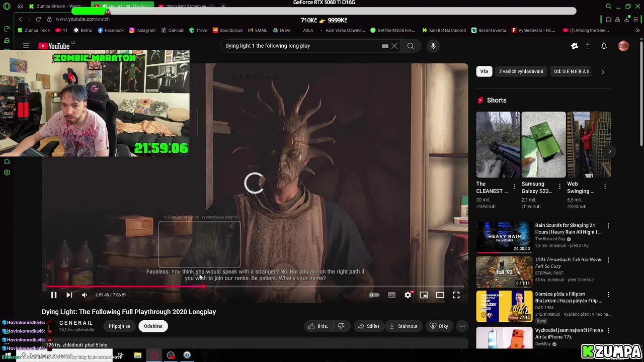Viewport: 644px width, 362px height.
Task: Clear the search query with X
Action: [x=394, y=46]
